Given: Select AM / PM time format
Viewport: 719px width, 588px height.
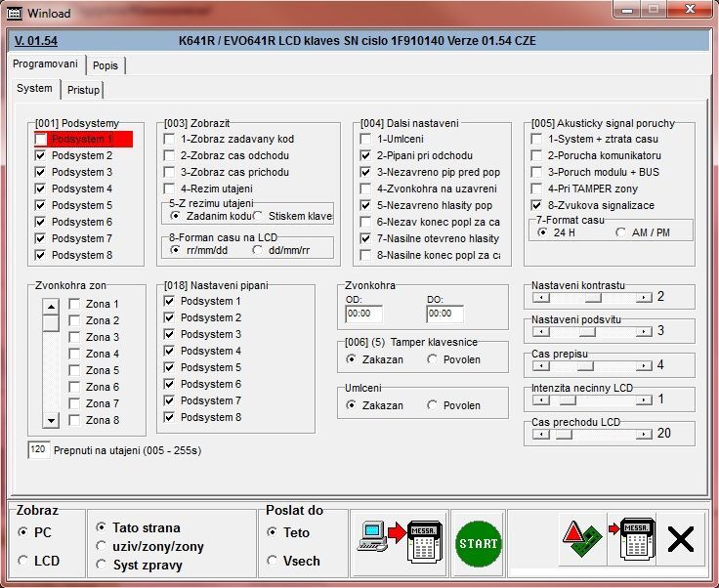Looking at the screenshot, I should pyautogui.click(x=622, y=233).
